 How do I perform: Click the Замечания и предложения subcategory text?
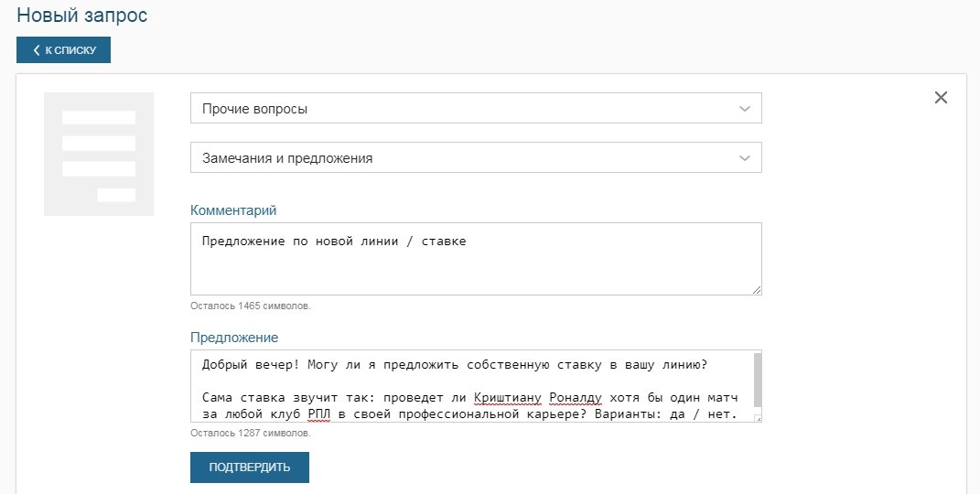(x=287, y=158)
